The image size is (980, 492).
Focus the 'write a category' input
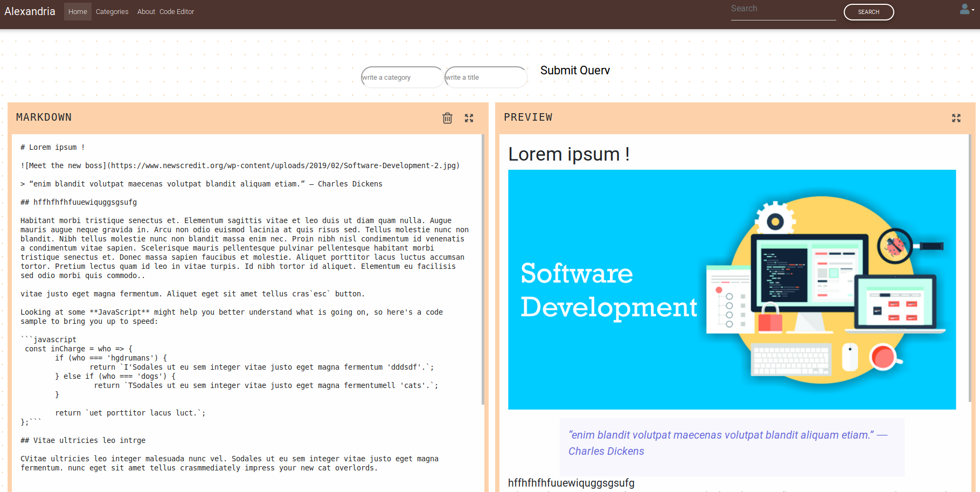pyautogui.click(x=402, y=77)
